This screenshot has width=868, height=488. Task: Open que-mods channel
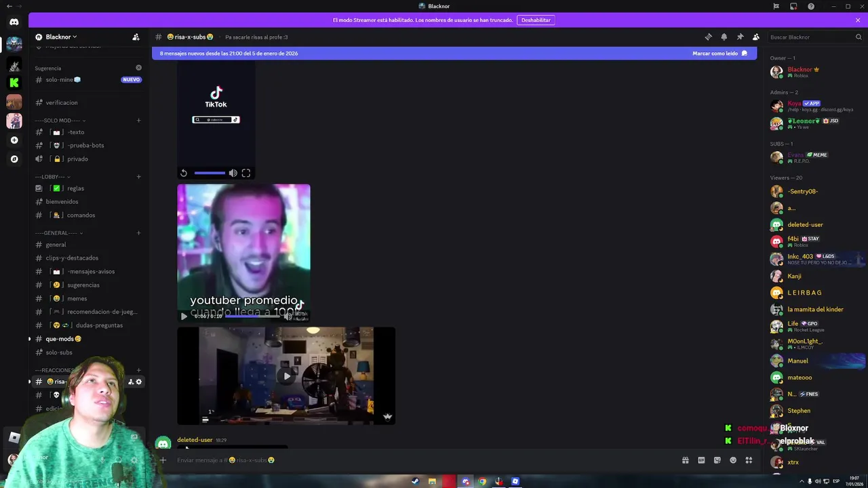(x=88, y=339)
